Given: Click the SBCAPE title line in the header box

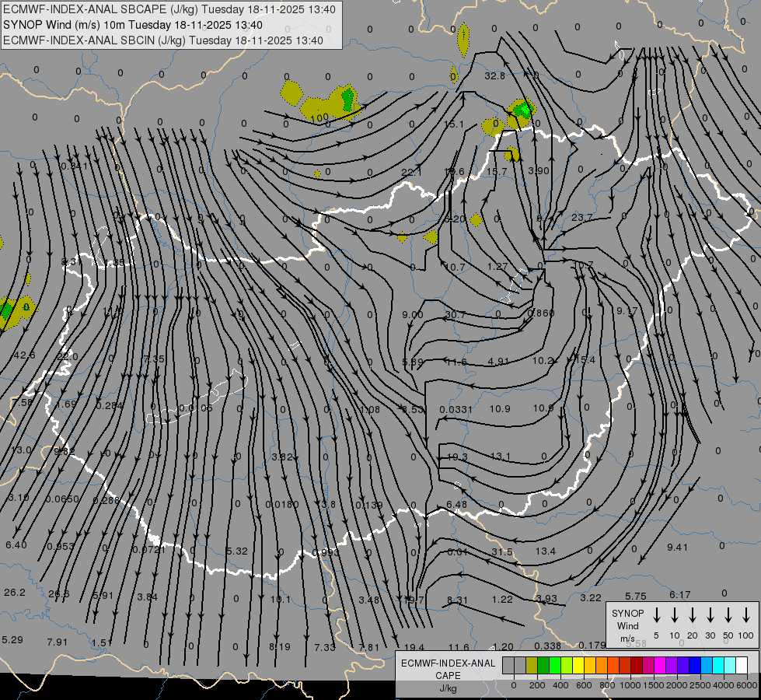Looking at the screenshot, I should tap(169, 9).
